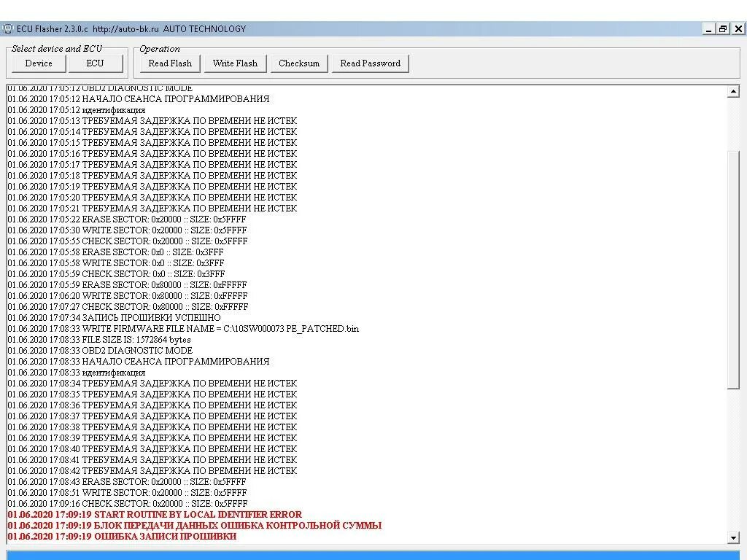Select the 17:05:13 ТРЕБУЕМАЯ ЗАДЕРЖКА log line
This screenshot has height=560, width=747.
(152, 121)
